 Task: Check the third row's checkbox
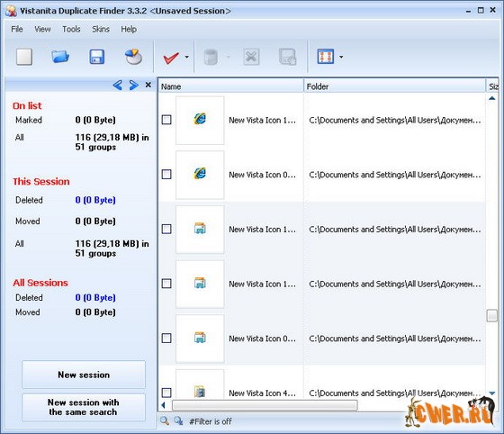click(x=166, y=230)
